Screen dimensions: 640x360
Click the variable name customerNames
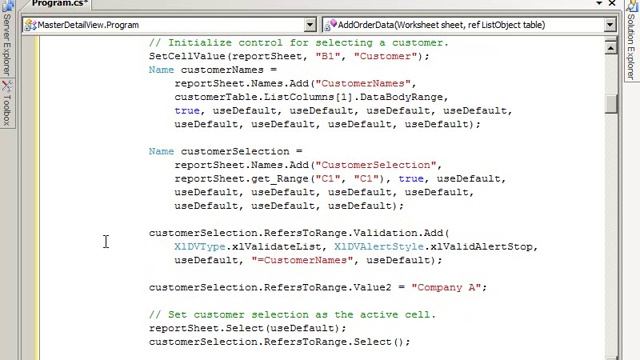click(x=222, y=70)
